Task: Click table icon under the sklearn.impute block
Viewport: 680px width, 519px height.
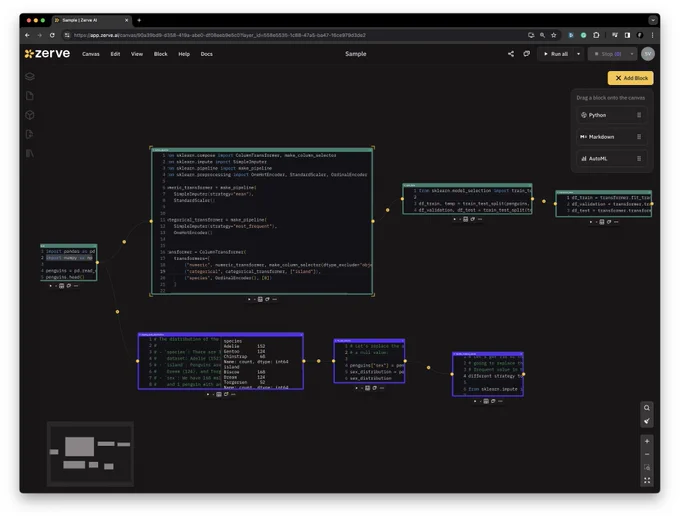Action: pos(486,401)
